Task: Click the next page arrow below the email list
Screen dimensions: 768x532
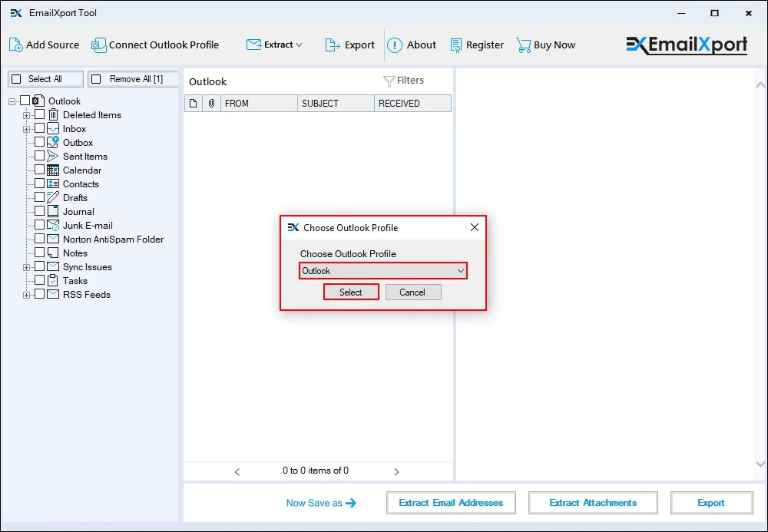Action: coord(397,472)
